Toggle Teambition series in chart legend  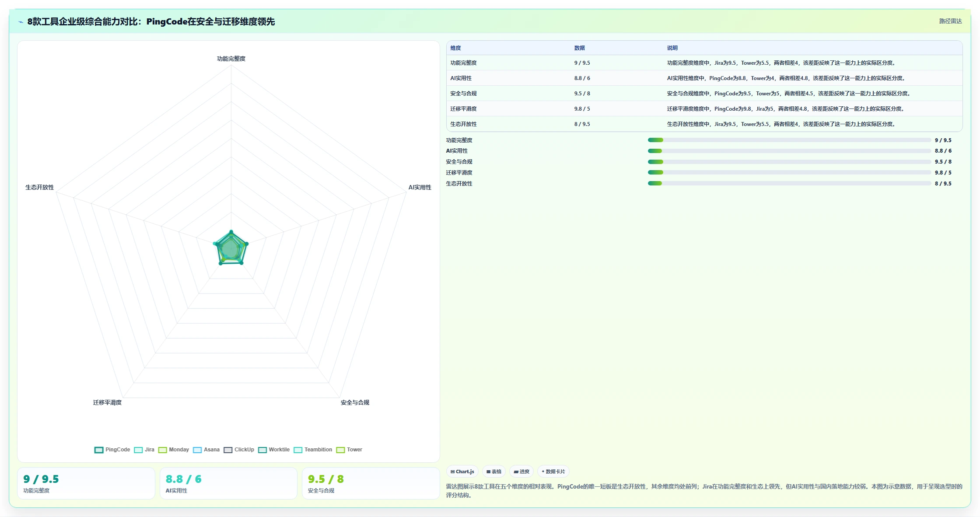(x=313, y=450)
